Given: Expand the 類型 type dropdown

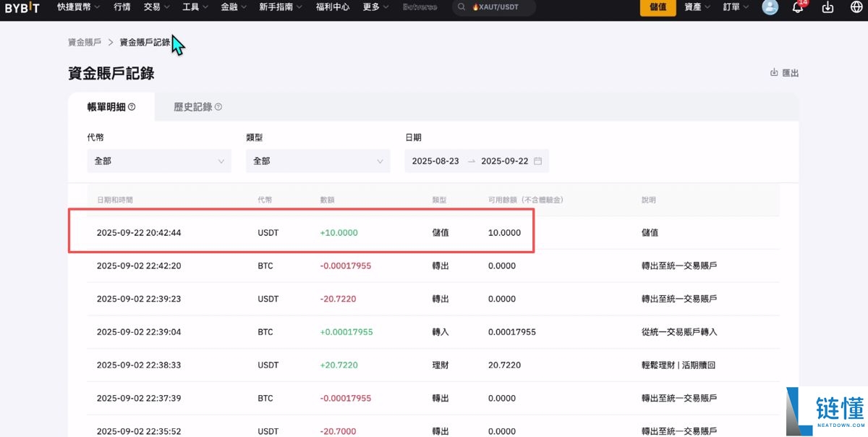Looking at the screenshot, I should [x=318, y=161].
